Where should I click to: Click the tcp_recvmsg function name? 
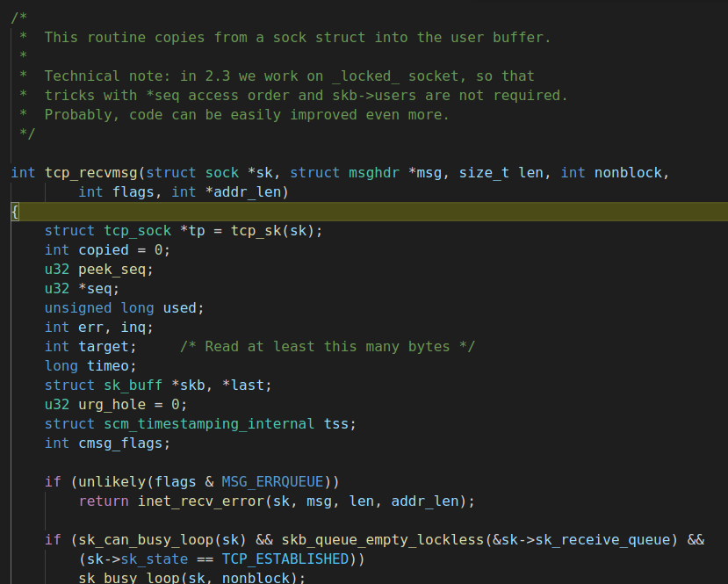91,173
